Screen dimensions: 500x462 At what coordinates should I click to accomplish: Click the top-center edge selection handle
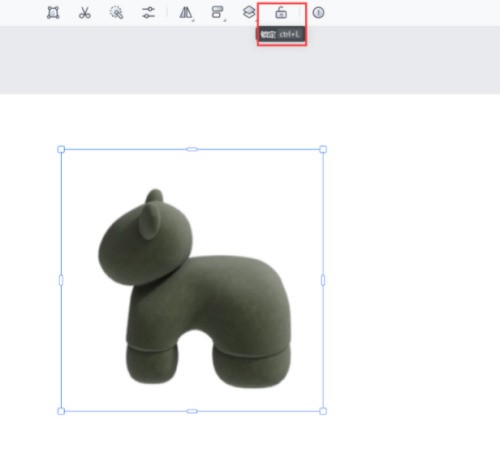pos(192,149)
